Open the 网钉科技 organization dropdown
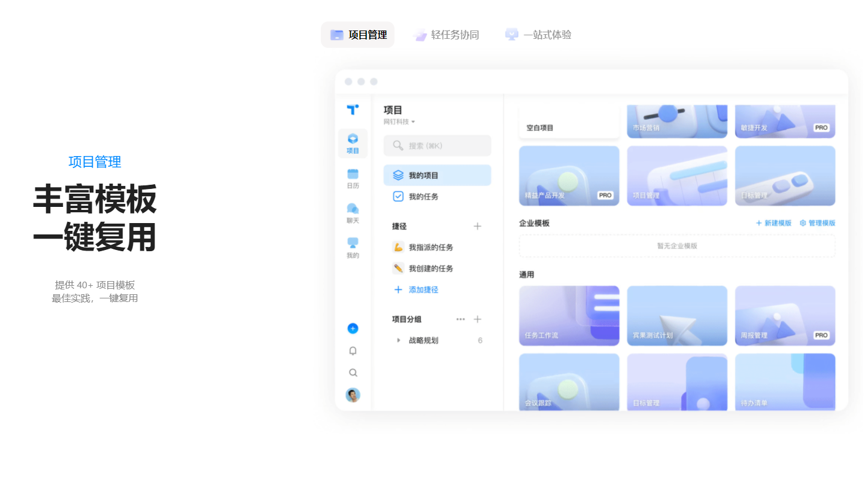 tap(399, 121)
